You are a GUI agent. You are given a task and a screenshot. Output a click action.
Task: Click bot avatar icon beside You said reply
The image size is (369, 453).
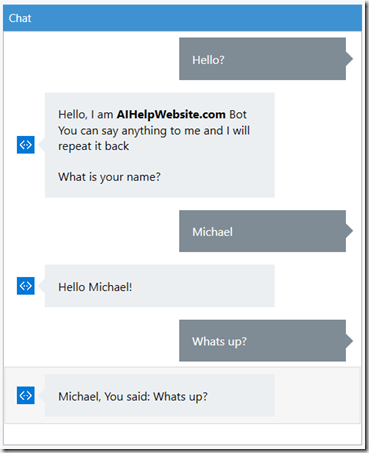point(26,395)
